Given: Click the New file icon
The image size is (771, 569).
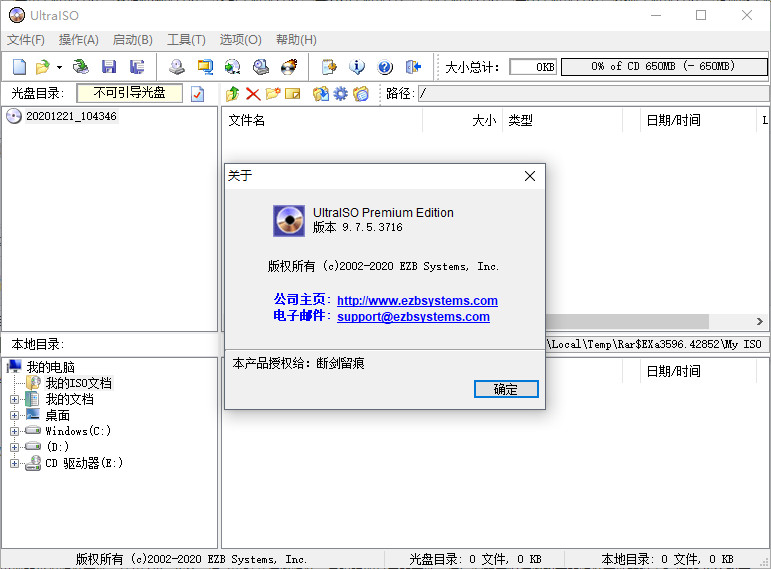Looking at the screenshot, I should tap(20, 66).
